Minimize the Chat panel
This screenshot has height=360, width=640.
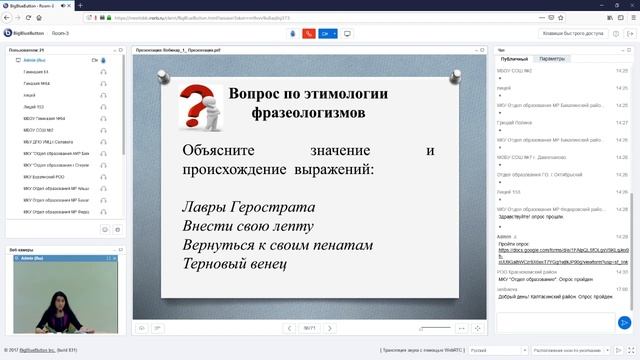[x=622, y=50]
